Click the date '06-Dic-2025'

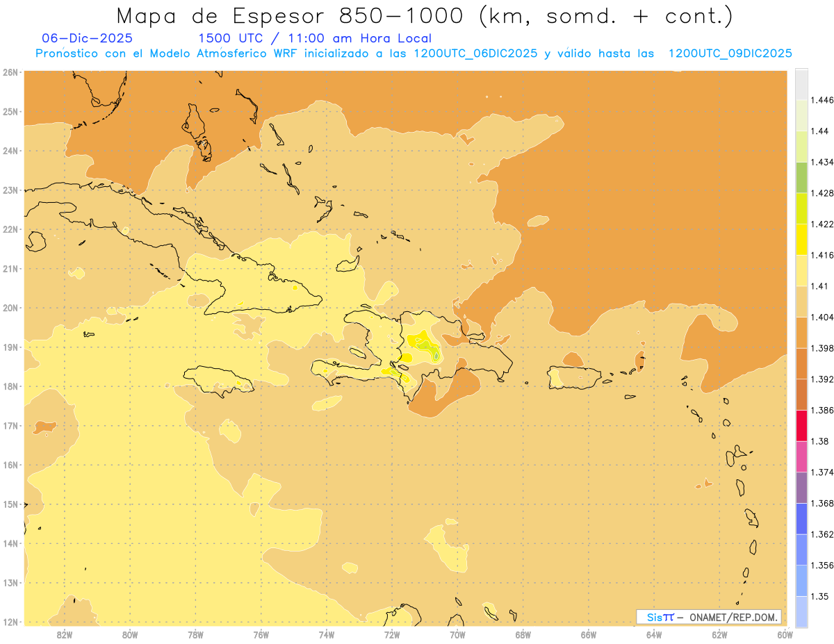pos(87,38)
